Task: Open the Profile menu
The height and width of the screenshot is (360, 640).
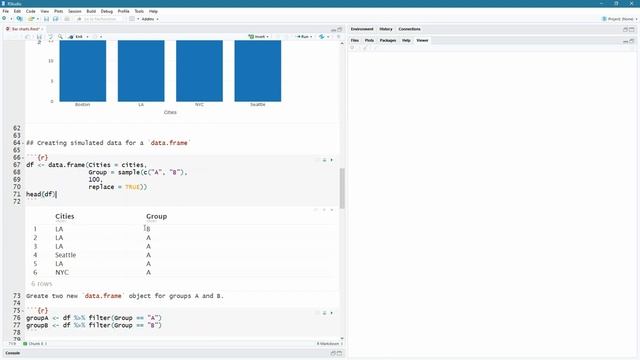Action: coord(123,11)
